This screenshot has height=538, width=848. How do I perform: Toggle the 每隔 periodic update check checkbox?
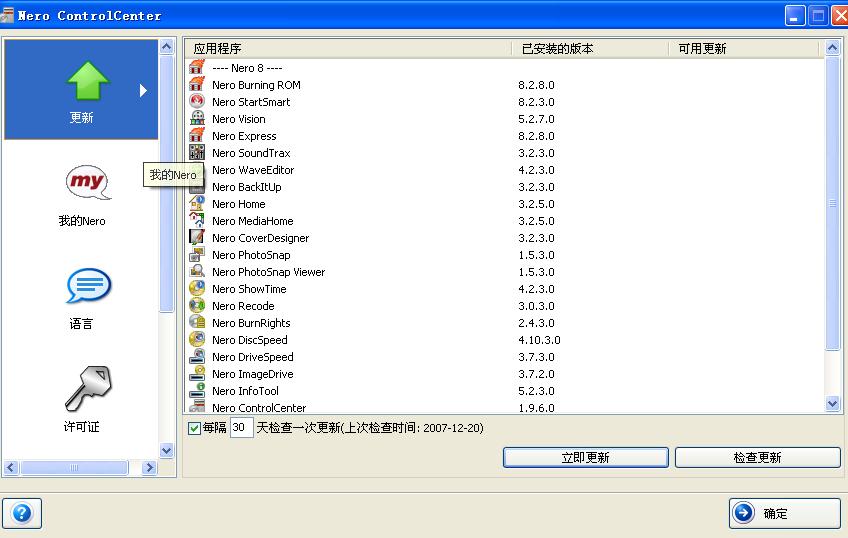[x=194, y=428]
